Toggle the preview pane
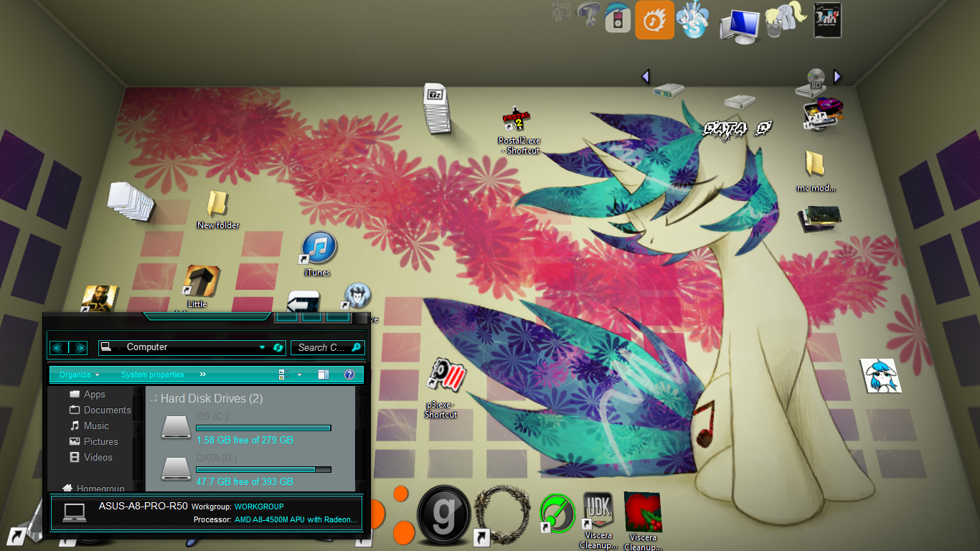Image resolution: width=980 pixels, height=551 pixels. 324,375
